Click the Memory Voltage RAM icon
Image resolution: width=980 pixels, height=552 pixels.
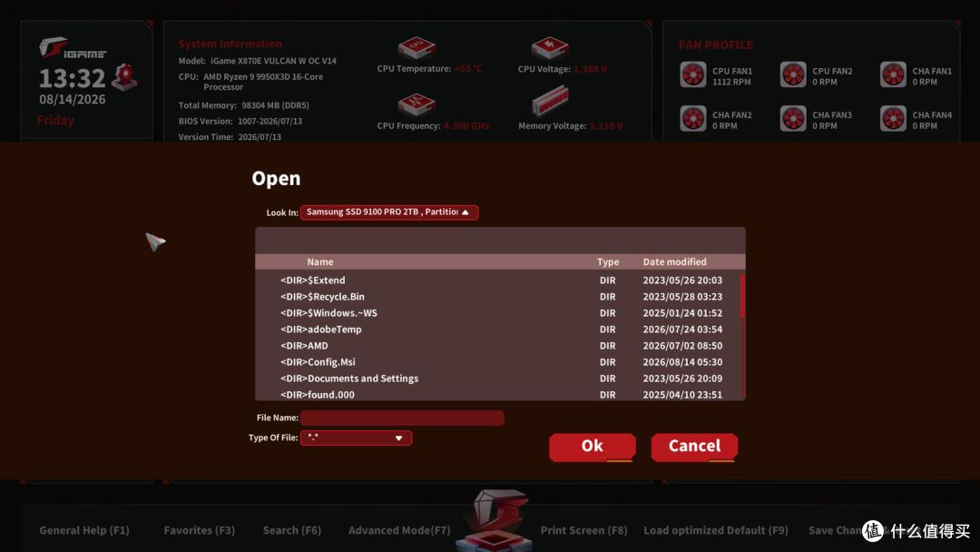pos(550,102)
